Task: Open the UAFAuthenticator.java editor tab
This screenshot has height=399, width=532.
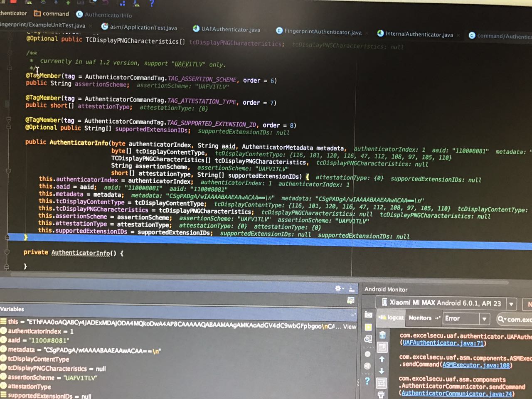Action: (227, 29)
